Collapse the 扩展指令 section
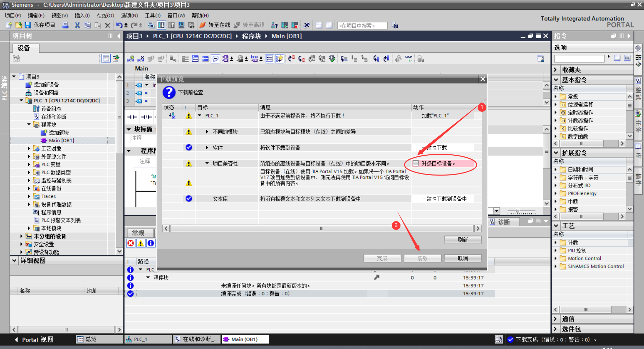Screen dimensions: 644x349 tap(556, 153)
